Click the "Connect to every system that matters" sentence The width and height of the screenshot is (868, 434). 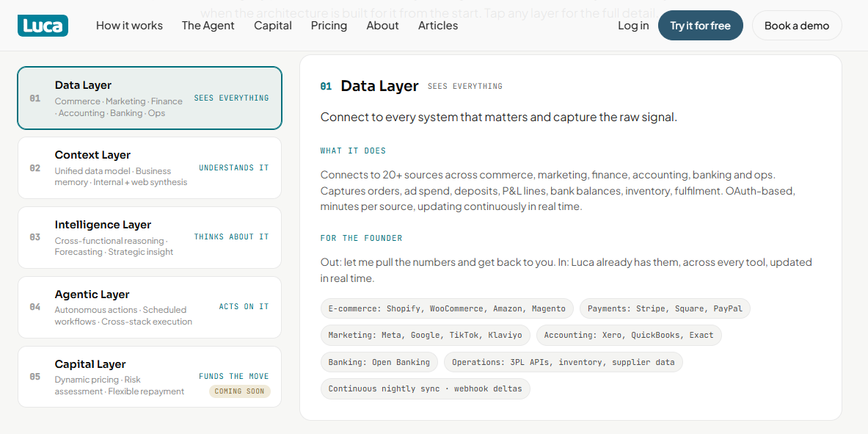pyautogui.click(x=499, y=117)
